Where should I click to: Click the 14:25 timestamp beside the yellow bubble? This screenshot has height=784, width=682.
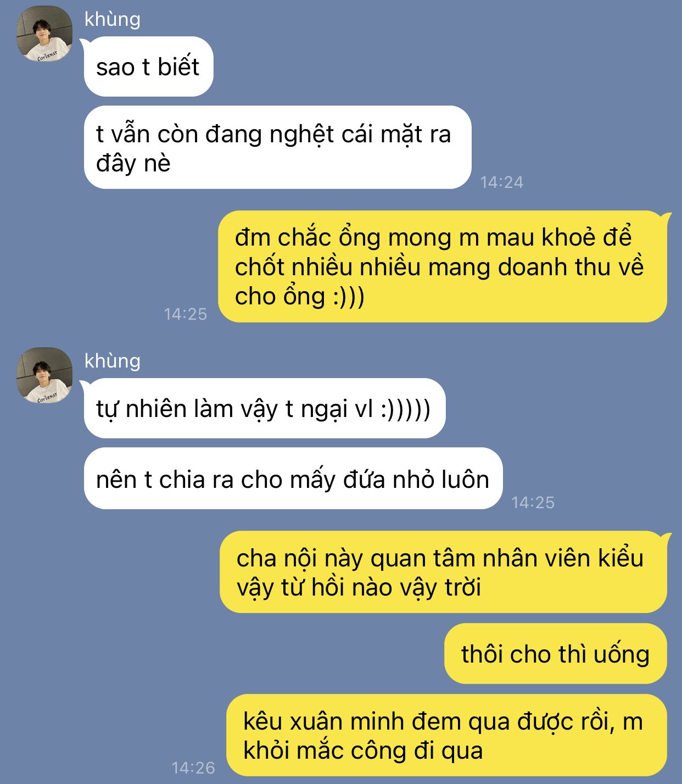tap(186, 314)
